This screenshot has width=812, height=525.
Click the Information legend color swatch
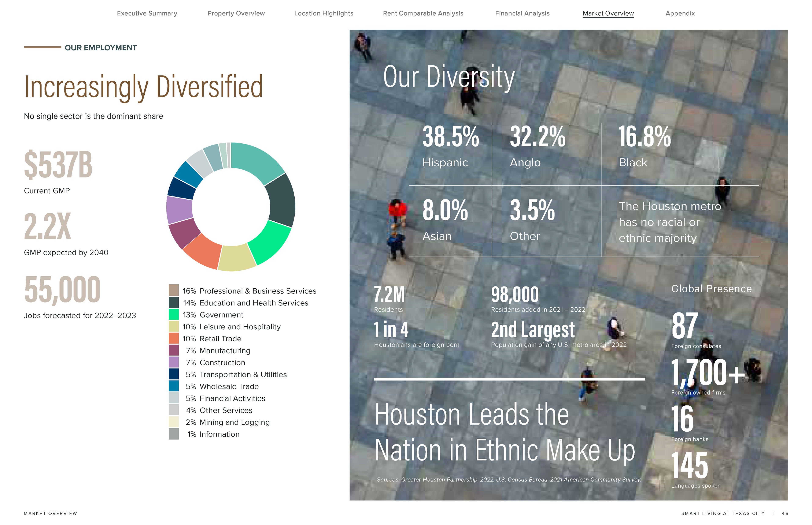[174, 434]
